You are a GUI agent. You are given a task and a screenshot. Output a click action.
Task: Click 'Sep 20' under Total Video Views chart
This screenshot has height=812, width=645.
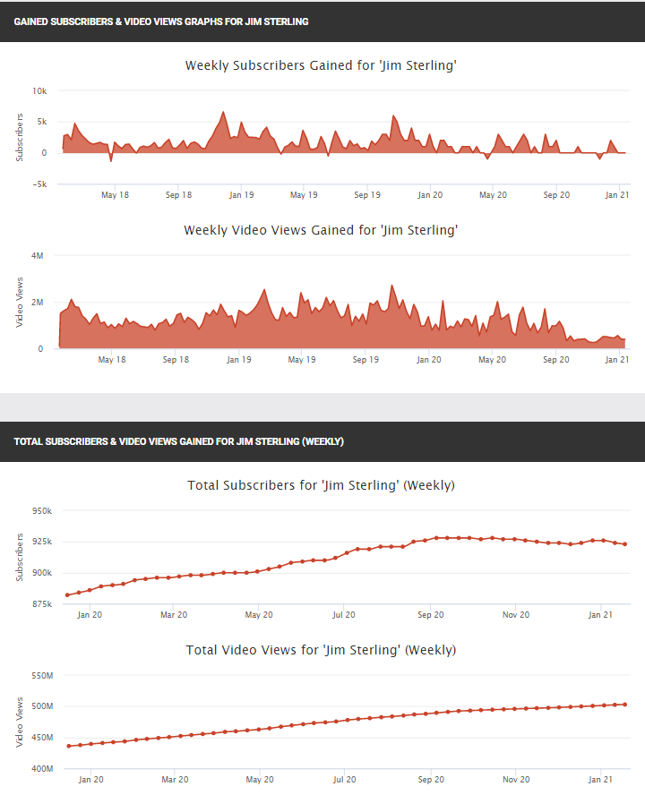[x=431, y=780]
